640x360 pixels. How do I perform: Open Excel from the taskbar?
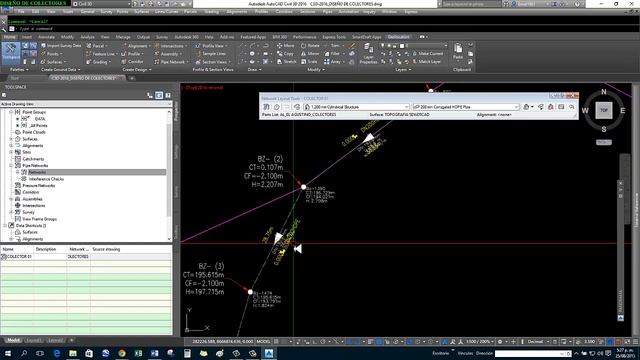click(x=138, y=353)
